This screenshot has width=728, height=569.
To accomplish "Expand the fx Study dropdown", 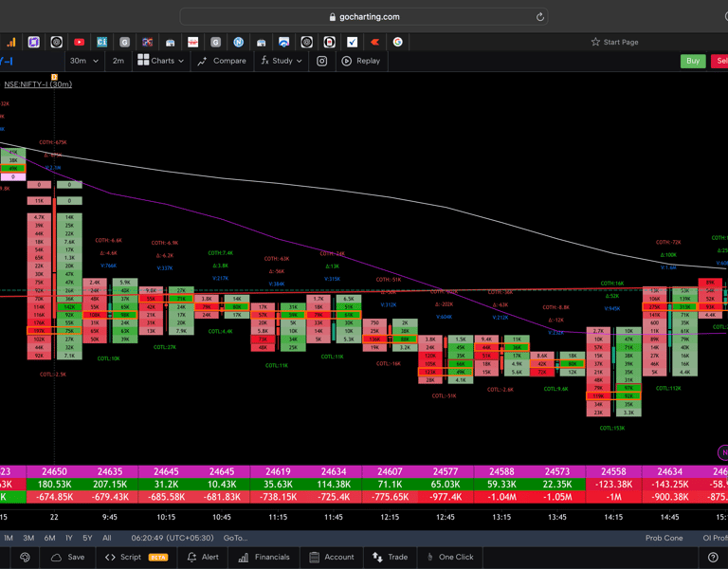I will (282, 61).
